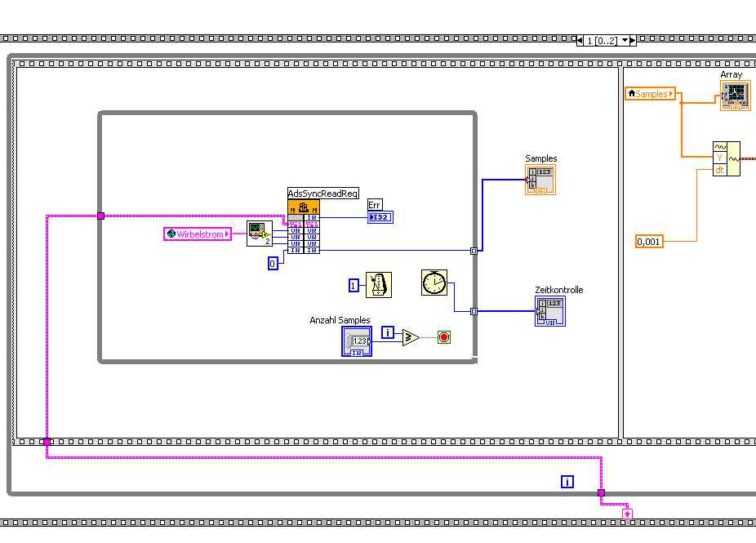This screenshot has height=543, width=756.
Task: Select the Samples local variable
Action: pos(651,94)
